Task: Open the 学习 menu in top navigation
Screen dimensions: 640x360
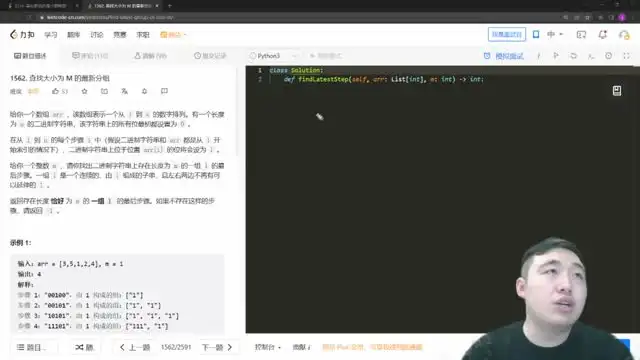Action: [x=51, y=35]
